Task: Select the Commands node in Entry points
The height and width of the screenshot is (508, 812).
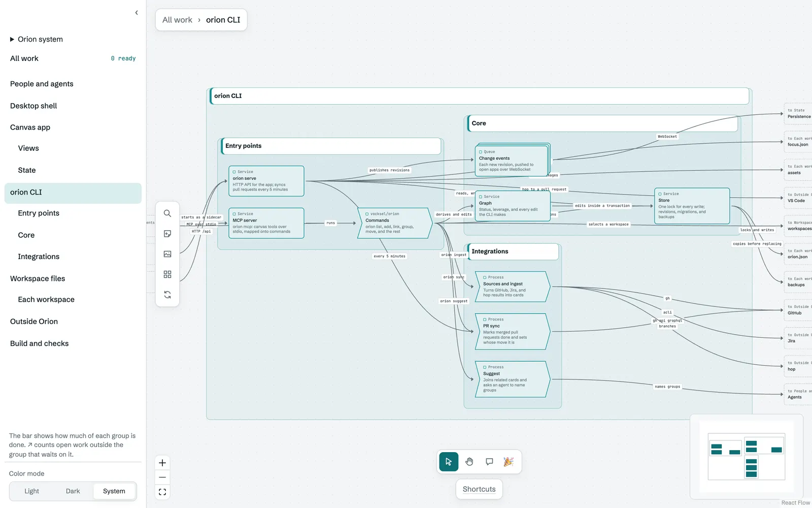Action: [x=395, y=223]
